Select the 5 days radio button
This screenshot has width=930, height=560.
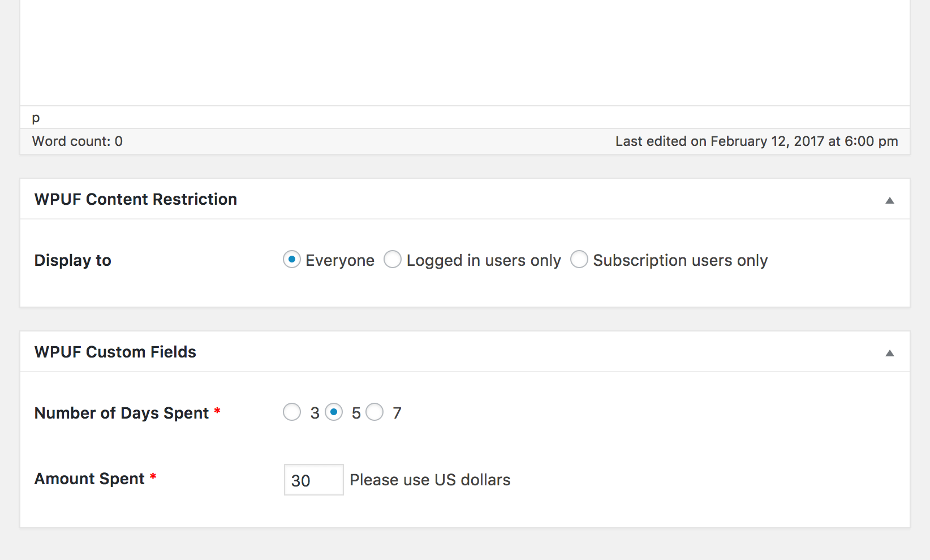[x=334, y=412]
